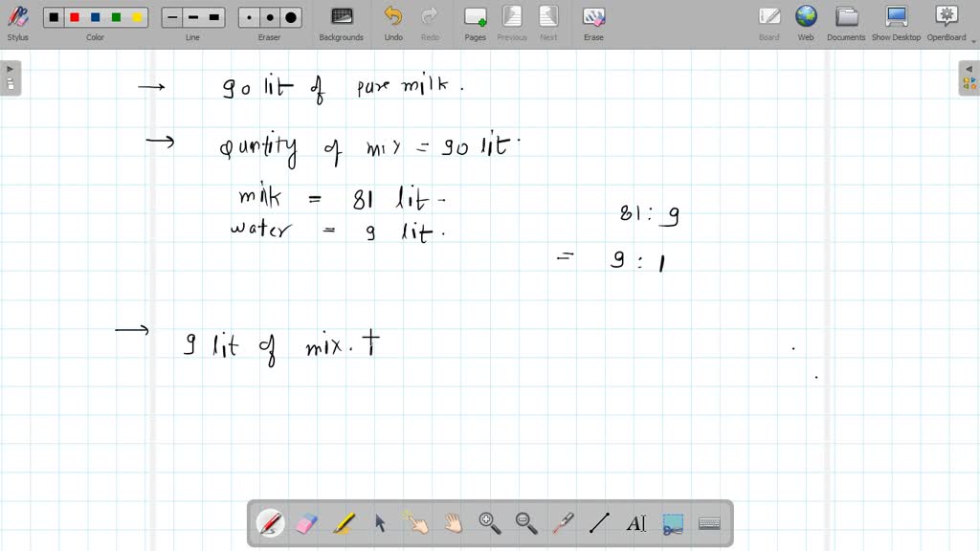Image resolution: width=980 pixels, height=551 pixels.
Task: Toggle the Eraser tool
Action: click(306, 522)
